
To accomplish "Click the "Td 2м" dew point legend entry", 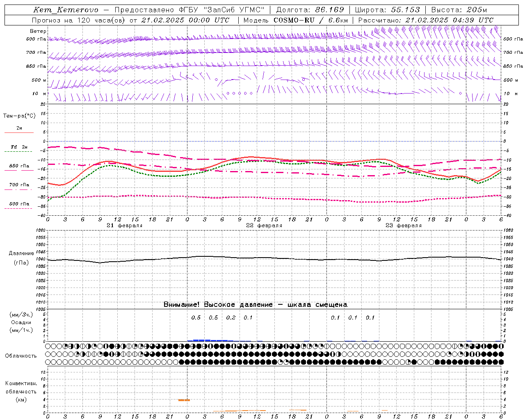I will click(19, 147).
